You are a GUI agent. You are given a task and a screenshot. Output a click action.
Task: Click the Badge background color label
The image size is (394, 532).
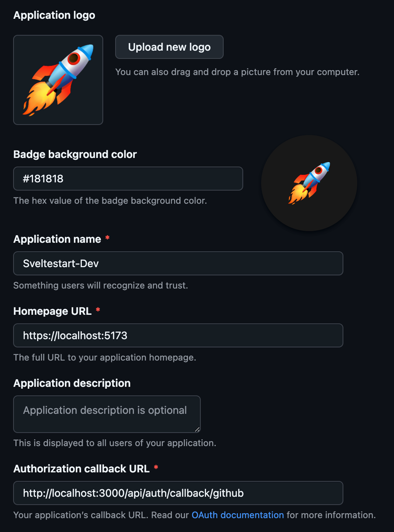(75, 154)
